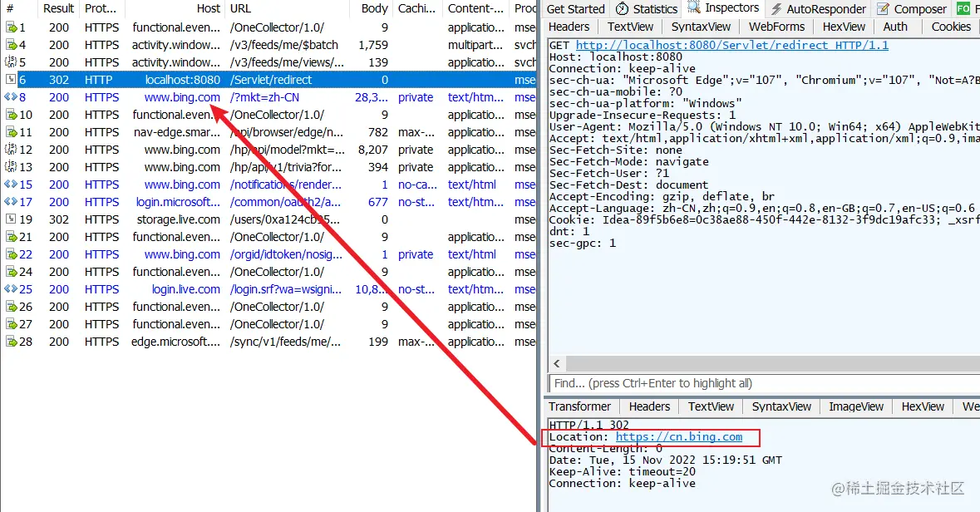Viewport: 980px width, 512px height.
Task: Open response Headers inspector tab
Action: pyautogui.click(x=649, y=406)
